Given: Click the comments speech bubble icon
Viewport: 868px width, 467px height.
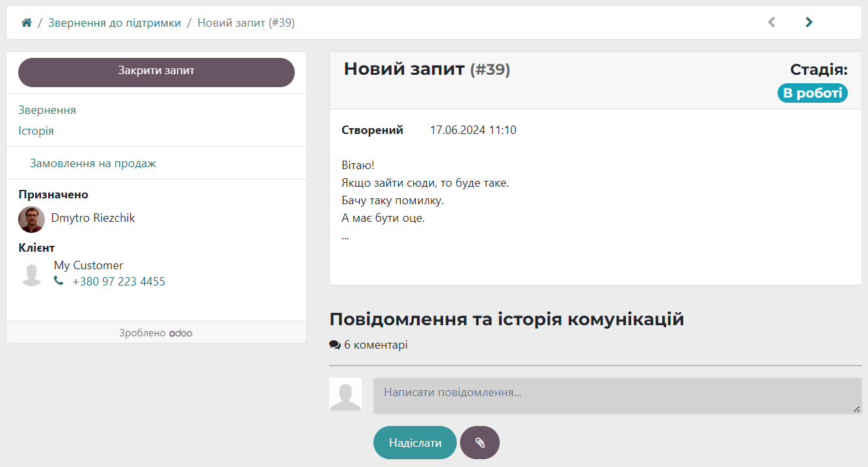Looking at the screenshot, I should (335, 345).
